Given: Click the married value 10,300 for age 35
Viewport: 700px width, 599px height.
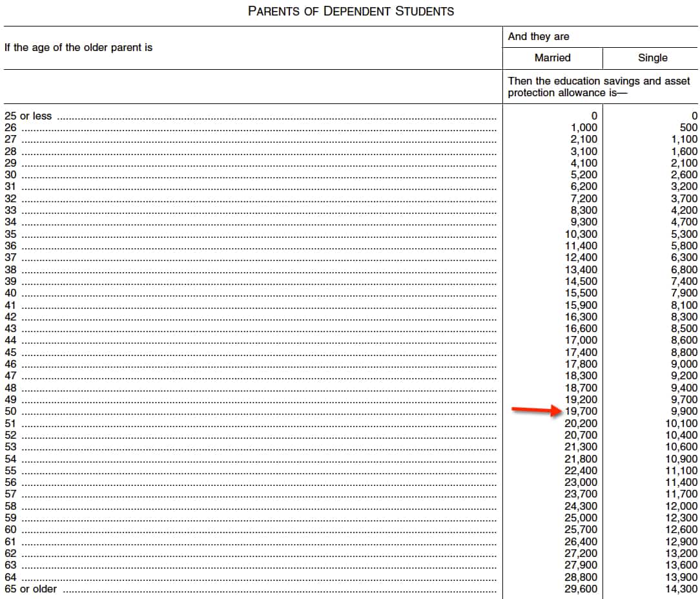Looking at the screenshot, I should 581,234.
